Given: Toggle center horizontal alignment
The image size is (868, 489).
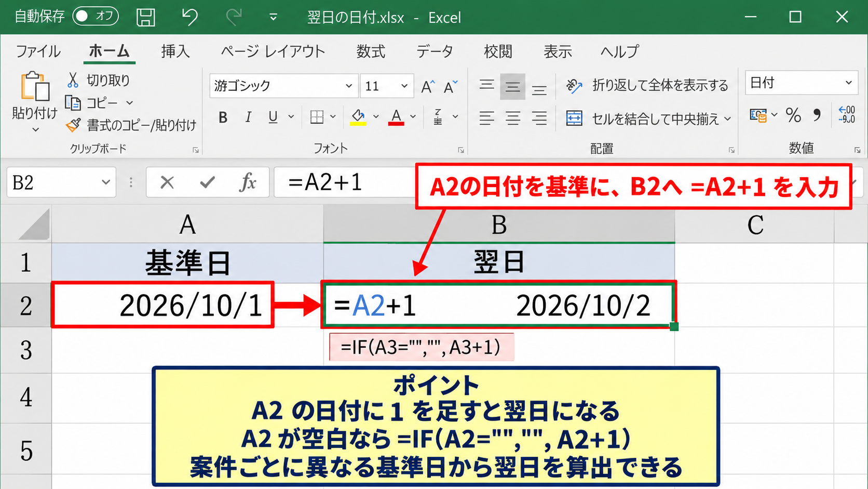Looking at the screenshot, I should [x=513, y=118].
